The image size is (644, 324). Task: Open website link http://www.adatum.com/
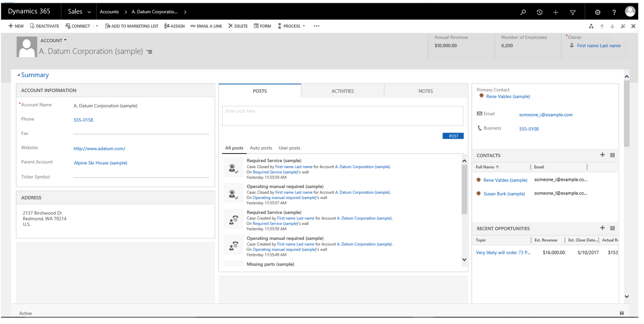[x=99, y=149]
